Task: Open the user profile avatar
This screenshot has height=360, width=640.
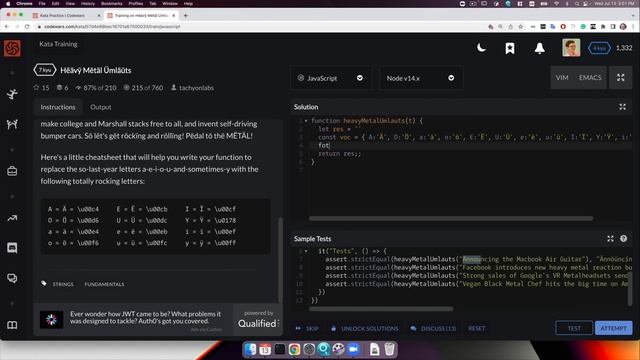Action: coord(571,48)
